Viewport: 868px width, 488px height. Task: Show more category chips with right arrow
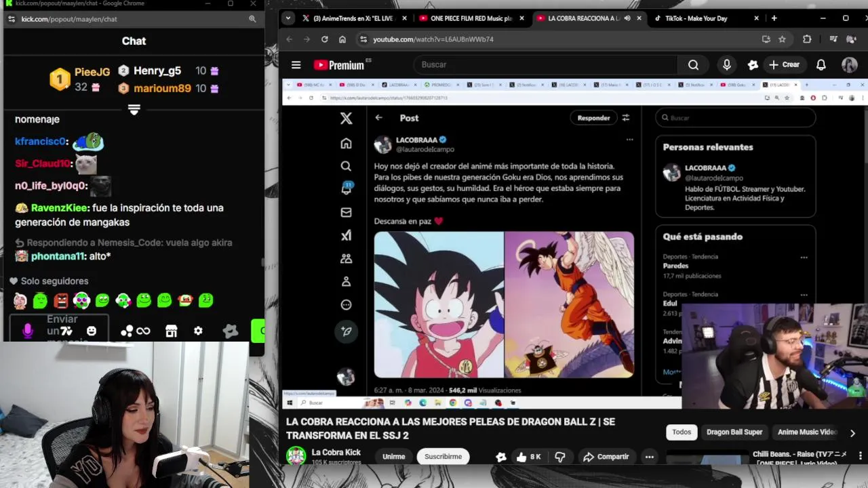852,432
